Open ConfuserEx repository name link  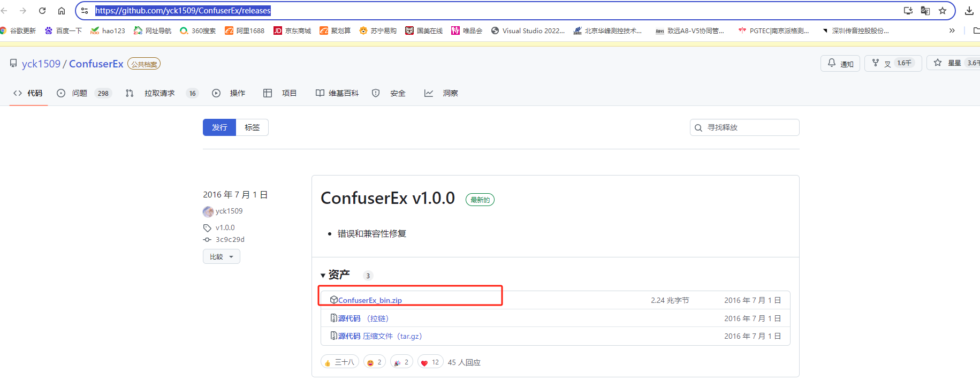(96, 64)
